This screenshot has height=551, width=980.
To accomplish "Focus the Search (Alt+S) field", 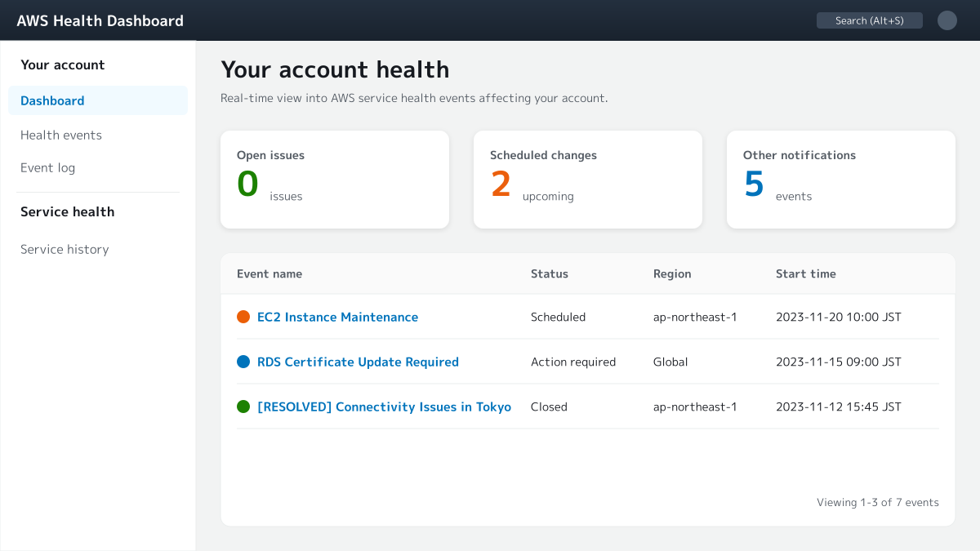I will tap(870, 20).
